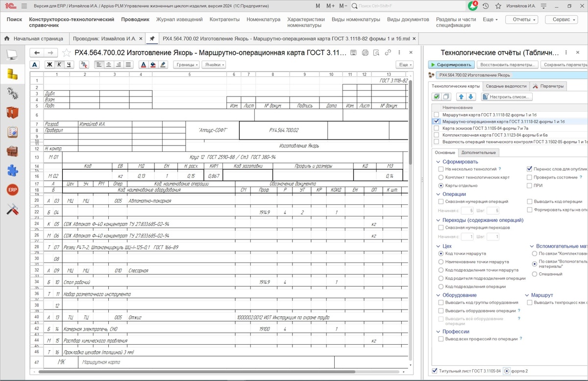The height and width of the screenshot is (381, 588).
Task: Copy link to this document
Action: tap(388, 52)
